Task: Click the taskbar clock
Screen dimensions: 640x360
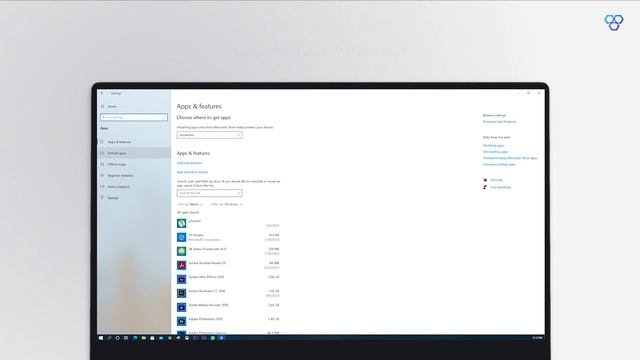Action: (x=538, y=338)
